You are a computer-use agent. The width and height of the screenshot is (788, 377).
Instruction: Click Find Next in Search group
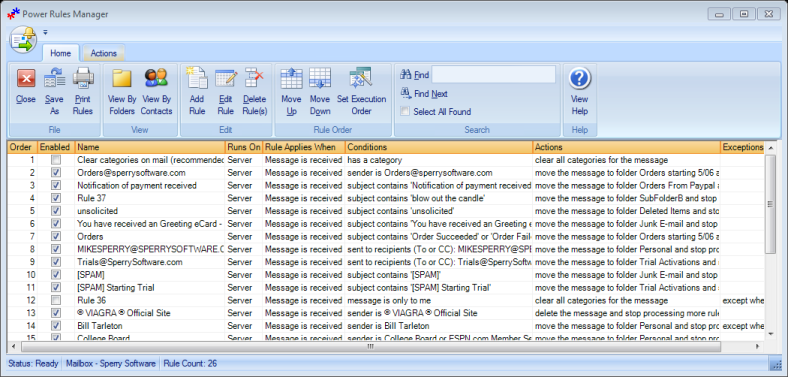pyautogui.click(x=424, y=93)
